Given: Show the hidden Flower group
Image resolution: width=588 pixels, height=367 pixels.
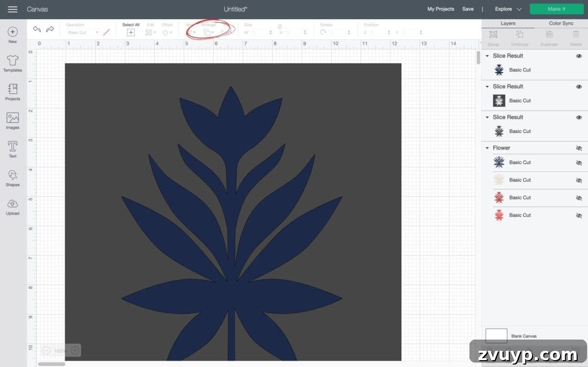Looking at the screenshot, I should (579, 148).
